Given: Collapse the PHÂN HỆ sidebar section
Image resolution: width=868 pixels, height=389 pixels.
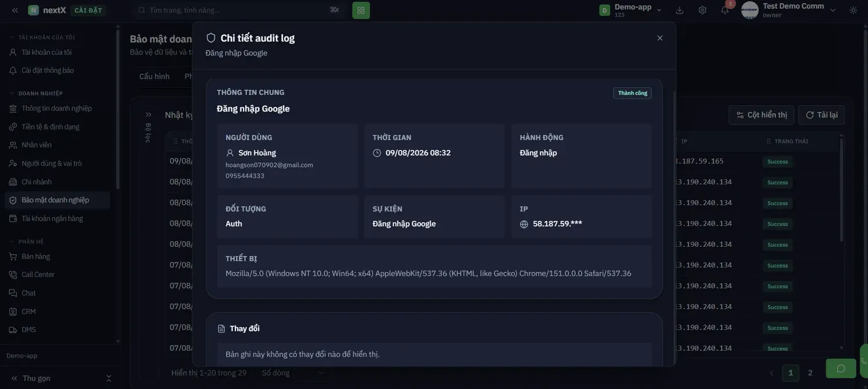Looking at the screenshot, I should pyautogui.click(x=12, y=241).
